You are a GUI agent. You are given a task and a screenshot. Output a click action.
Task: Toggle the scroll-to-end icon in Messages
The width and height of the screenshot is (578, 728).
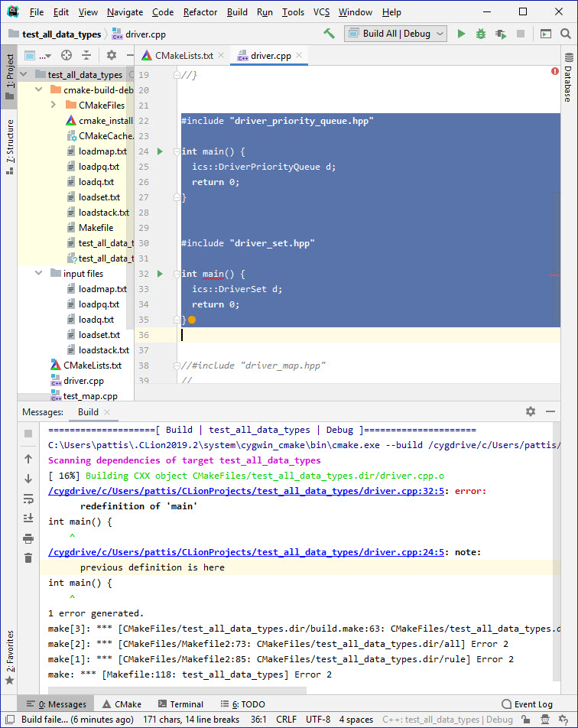(28, 518)
